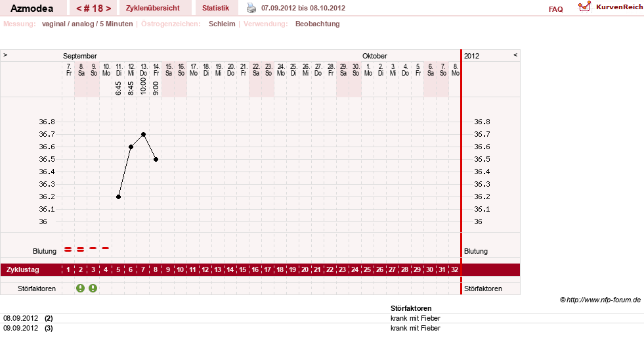Open the FAQ link
Screen dimensions: 644x347
click(x=555, y=9)
